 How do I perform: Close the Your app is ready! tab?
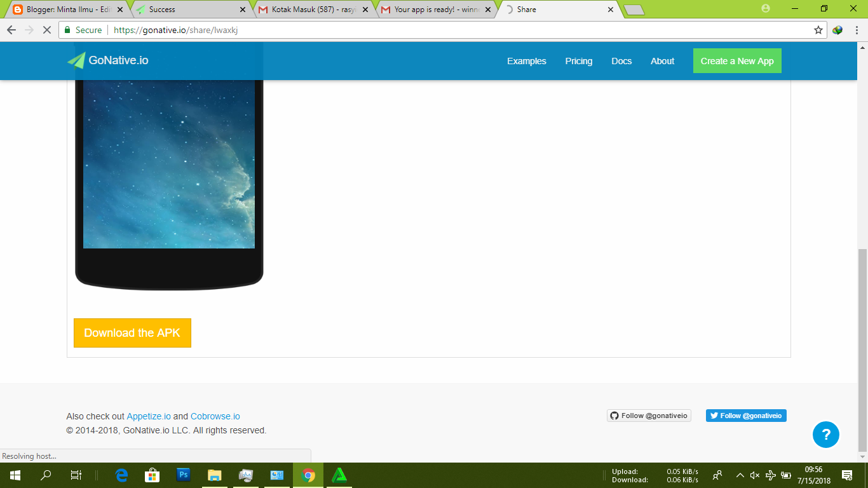488,10
